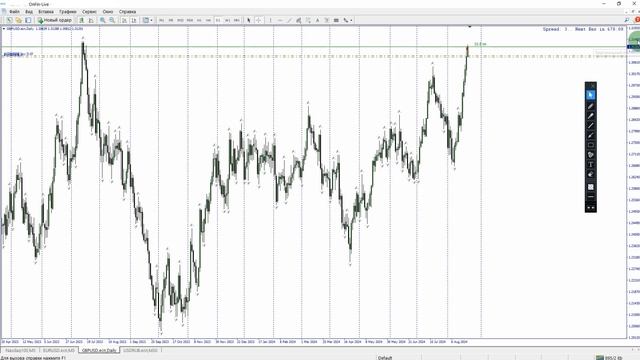Open the Графики menu
Image resolution: width=640 pixels, height=360 pixels.
point(68,12)
